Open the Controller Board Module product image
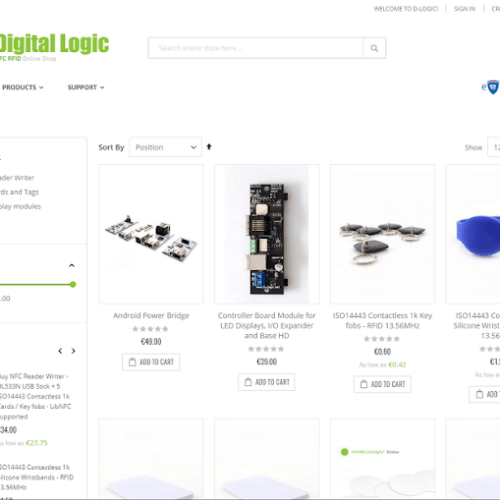The height and width of the screenshot is (500, 500). tap(267, 234)
